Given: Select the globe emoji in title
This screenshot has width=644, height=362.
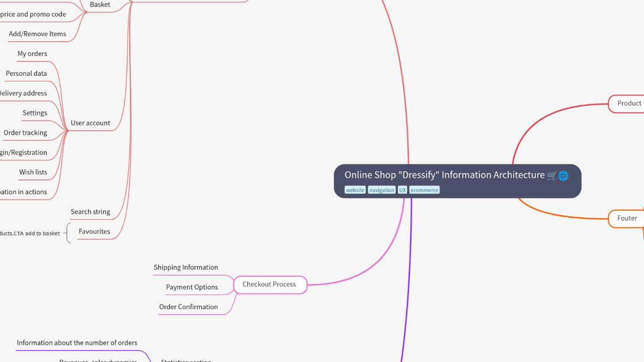Looking at the screenshot, I should [563, 175].
